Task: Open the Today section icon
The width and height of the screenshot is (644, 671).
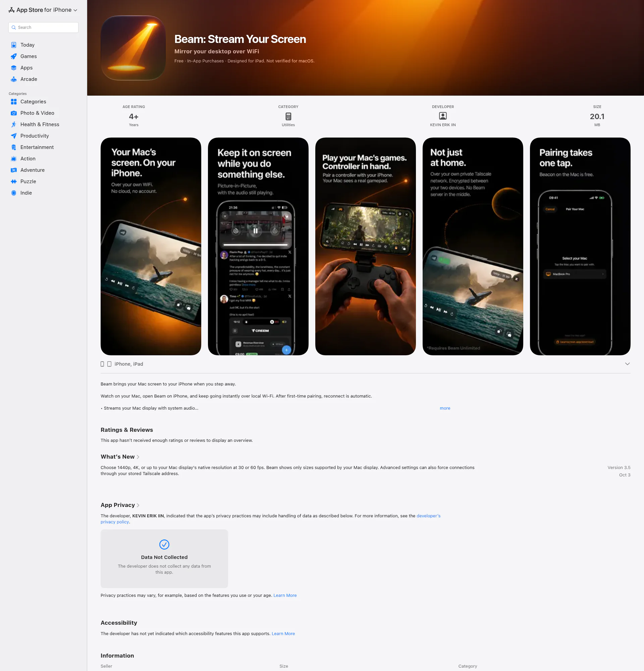Action: tap(14, 45)
